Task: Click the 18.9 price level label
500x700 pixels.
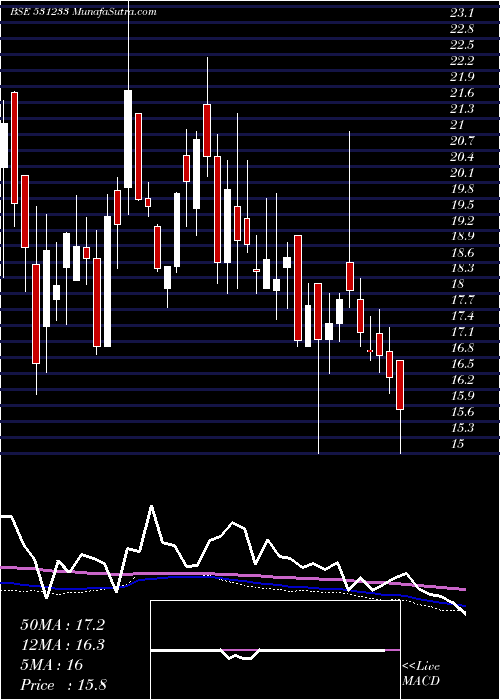Action: tap(461, 237)
